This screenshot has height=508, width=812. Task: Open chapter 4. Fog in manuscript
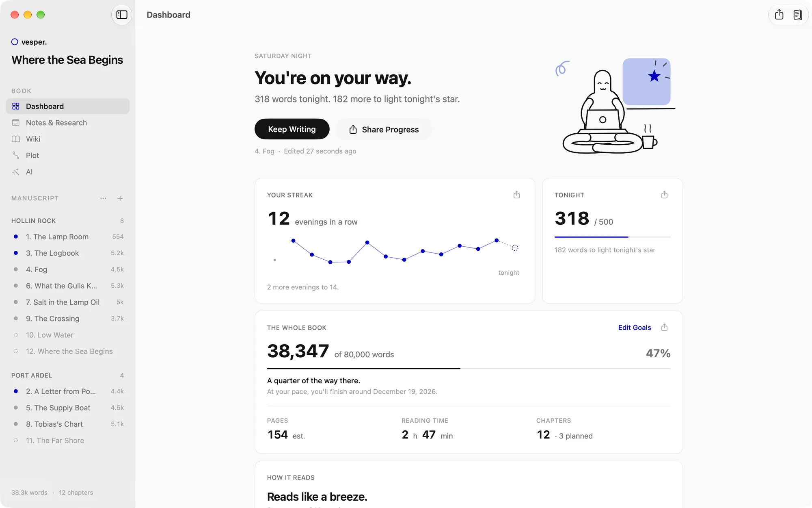[x=68, y=269]
